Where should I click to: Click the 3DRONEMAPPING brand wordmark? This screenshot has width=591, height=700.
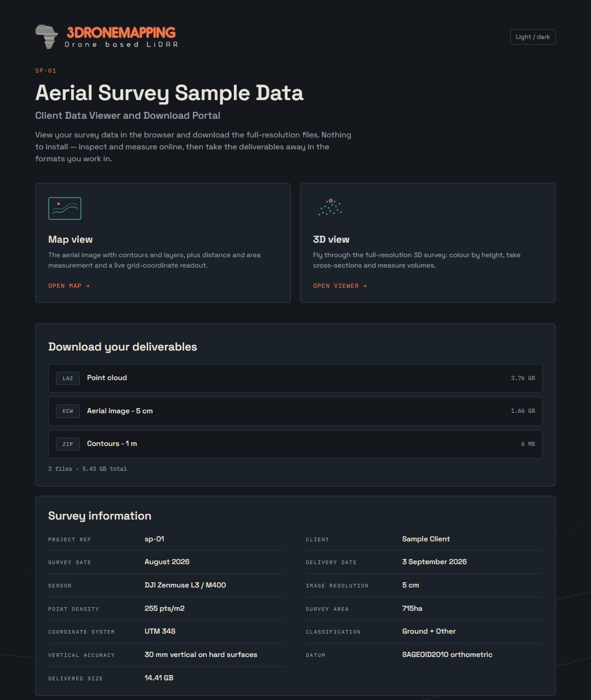pos(121,33)
